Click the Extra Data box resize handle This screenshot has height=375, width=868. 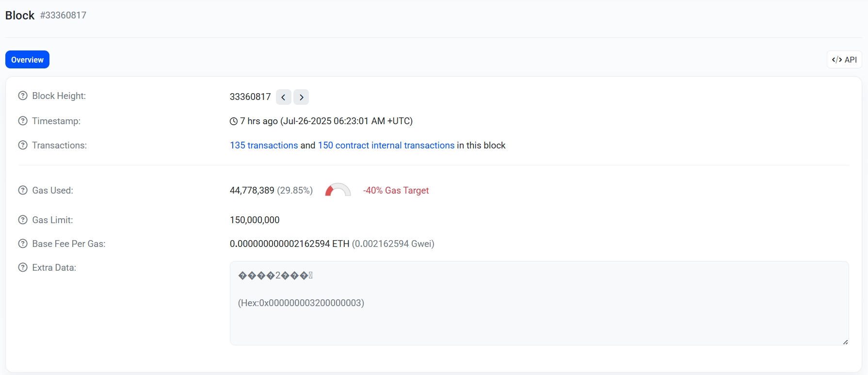(x=845, y=342)
